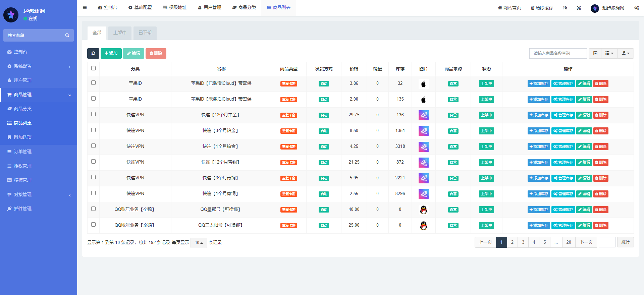Open the columns grid dropdown
The width and height of the screenshot is (644, 295).
tap(609, 53)
